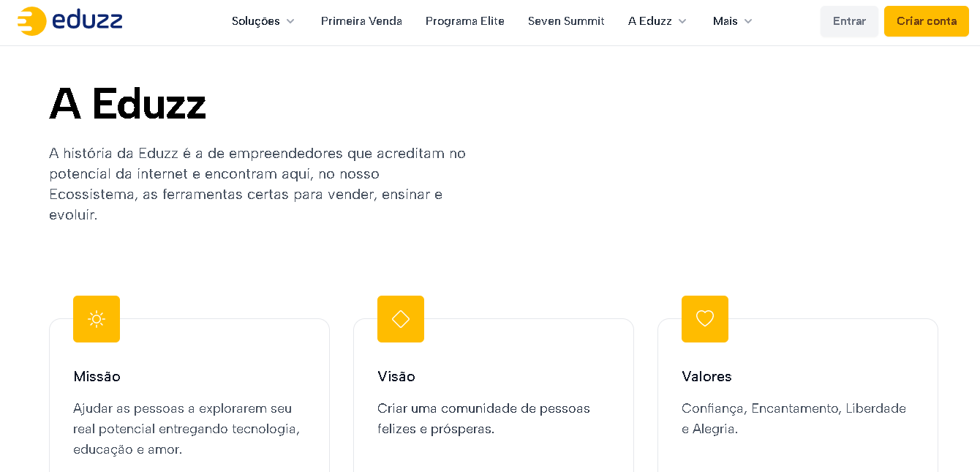Click the yellow icon on the Missão card
The height and width of the screenshot is (472, 980).
click(96, 319)
